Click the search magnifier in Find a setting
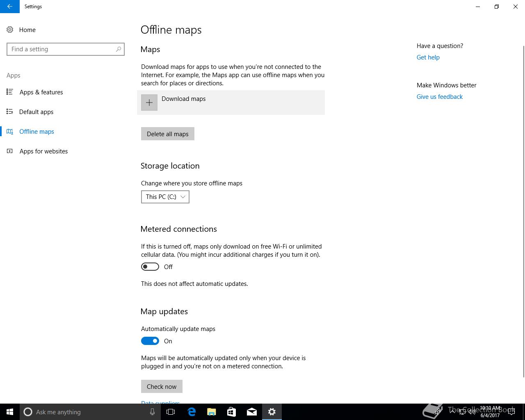Viewport: 525px width, 420px height. (x=119, y=49)
